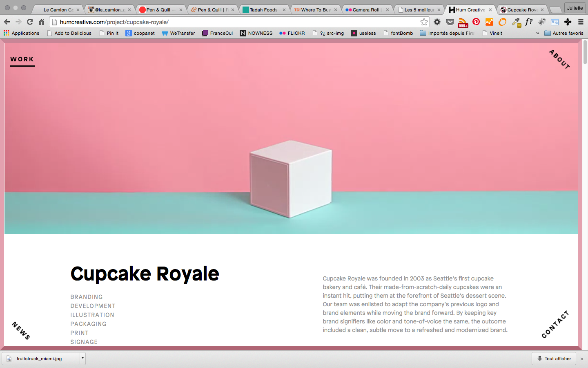Open the fontBomb bookmarklet
The height and width of the screenshot is (368, 588).
click(x=398, y=33)
